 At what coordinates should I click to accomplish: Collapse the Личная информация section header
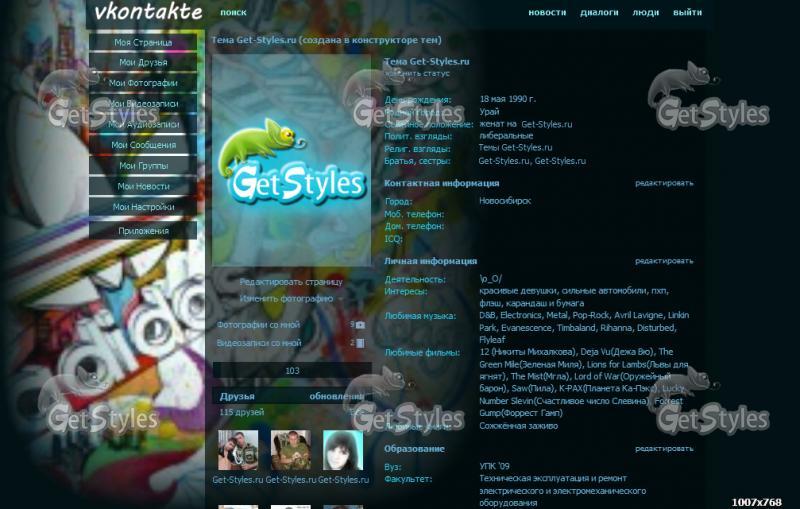[x=431, y=260]
